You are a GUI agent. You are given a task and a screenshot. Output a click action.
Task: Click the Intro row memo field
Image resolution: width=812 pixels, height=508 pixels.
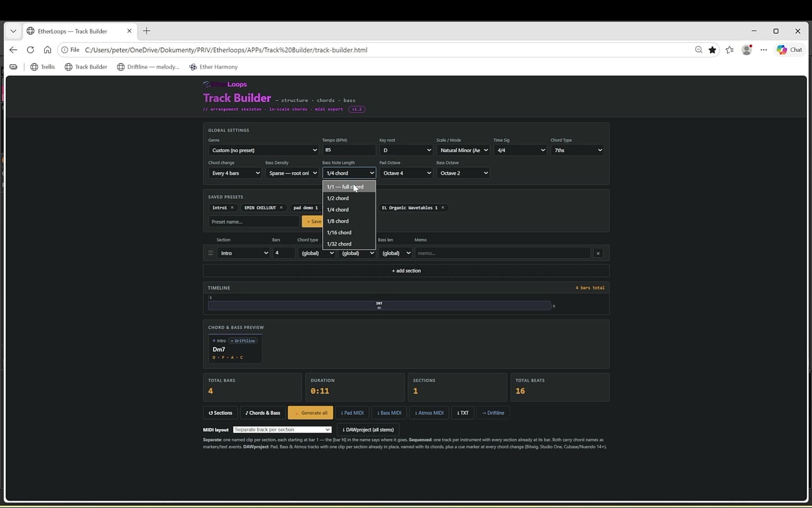tap(502, 253)
